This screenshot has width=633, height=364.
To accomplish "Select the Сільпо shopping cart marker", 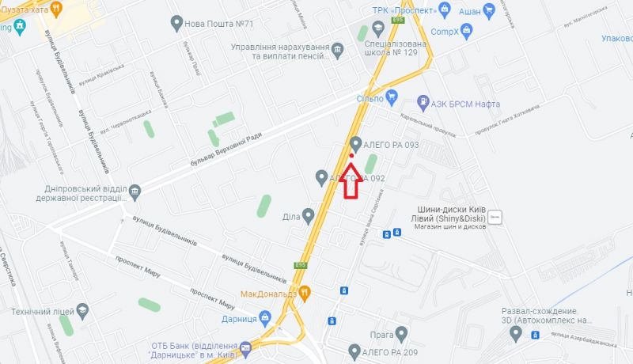I will point(391,97).
